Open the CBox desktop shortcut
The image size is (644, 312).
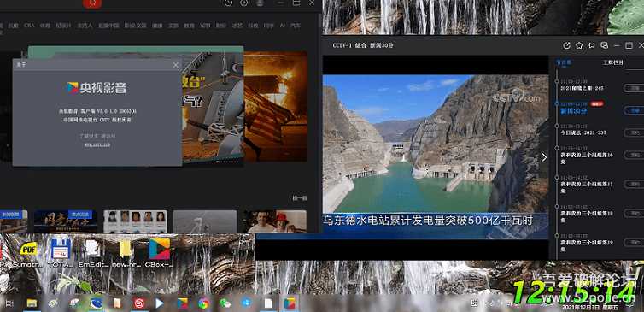coord(160,253)
